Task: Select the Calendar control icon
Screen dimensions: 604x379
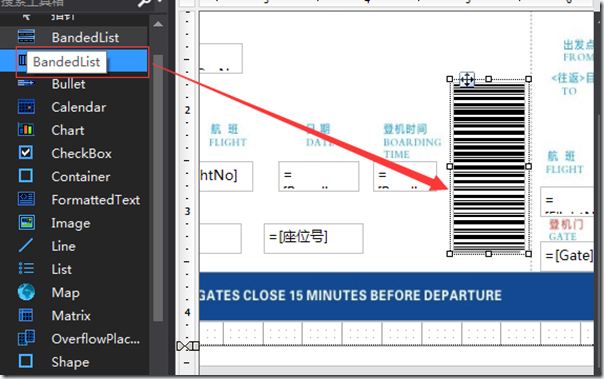Action: [x=26, y=107]
